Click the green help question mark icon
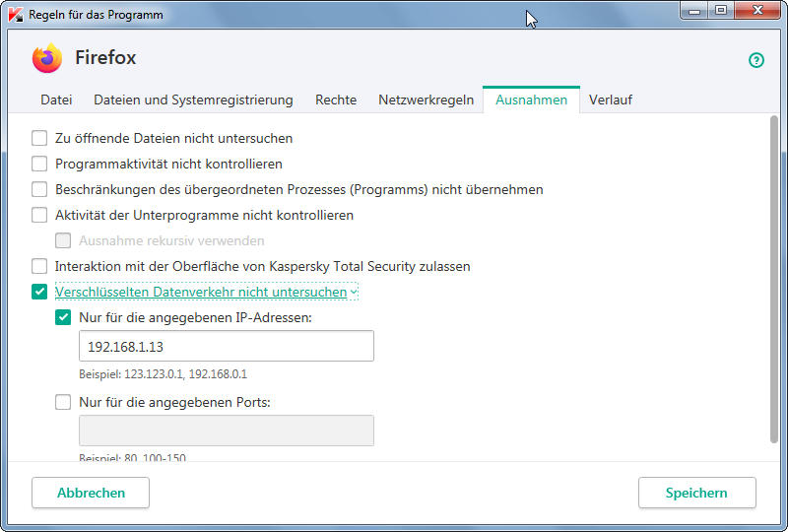Image resolution: width=788 pixels, height=532 pixels. point(756,60)
